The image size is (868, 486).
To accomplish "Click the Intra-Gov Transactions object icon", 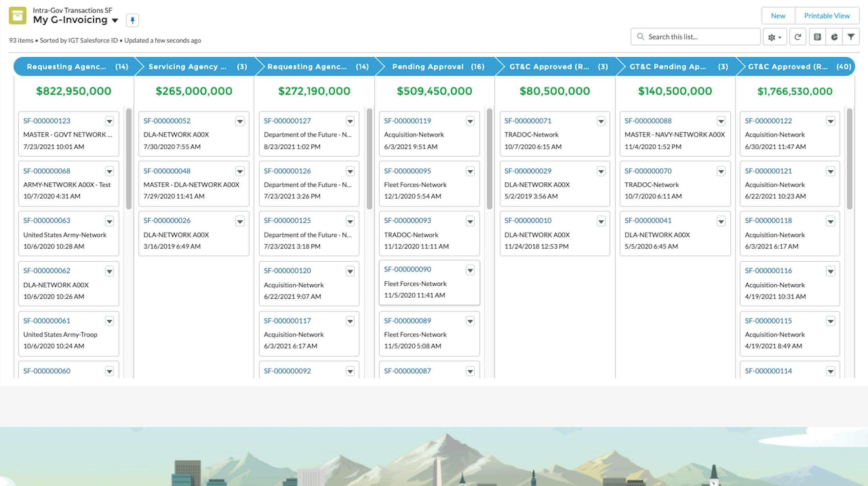I will (x=18, y=16).
